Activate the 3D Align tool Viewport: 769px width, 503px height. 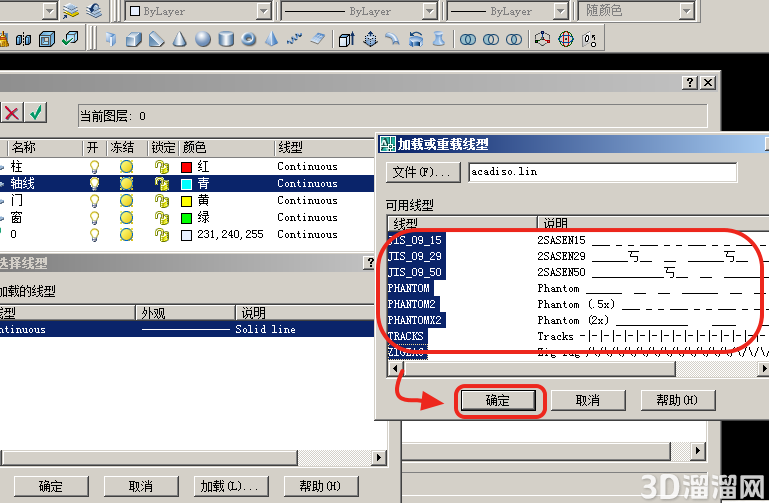[x=589, y=39]
